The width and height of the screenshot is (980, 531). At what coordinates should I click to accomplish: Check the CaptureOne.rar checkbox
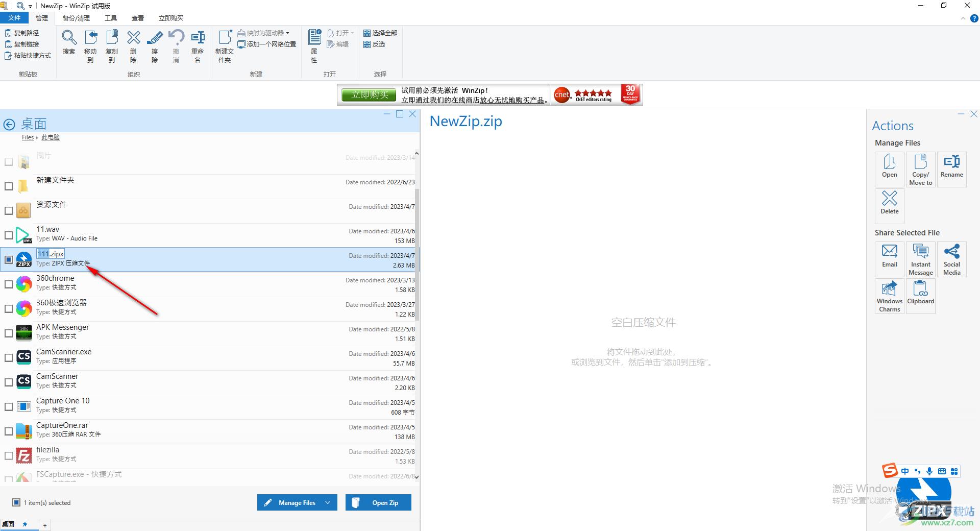(x=9, y=431)
